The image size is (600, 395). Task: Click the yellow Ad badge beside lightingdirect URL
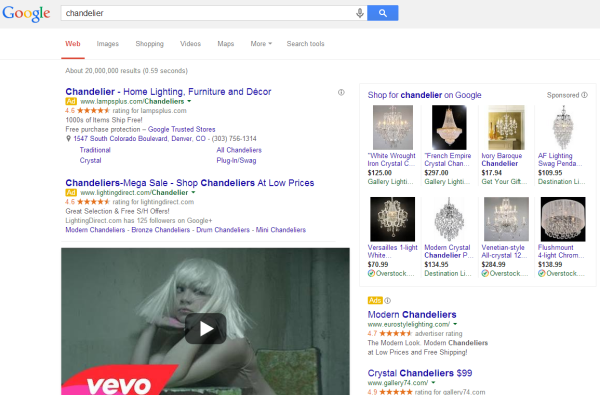click(x=71, y=193)
